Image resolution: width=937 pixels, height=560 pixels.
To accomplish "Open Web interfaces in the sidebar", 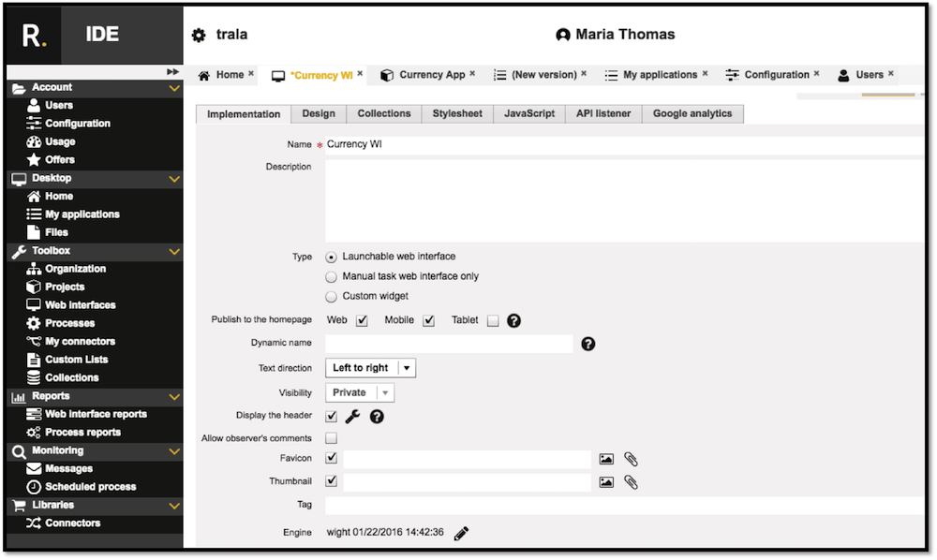I will tap(80, 305).
